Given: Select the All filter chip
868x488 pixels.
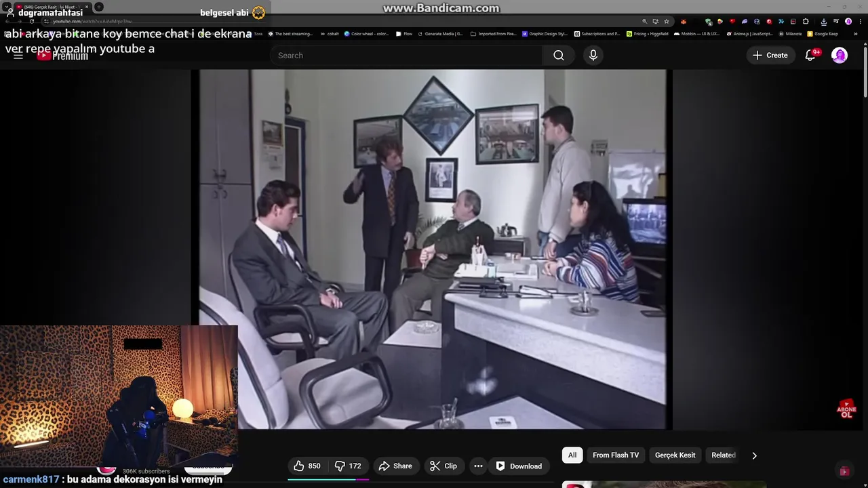Looking at the screenshot, I should click(x=572, y=455).
